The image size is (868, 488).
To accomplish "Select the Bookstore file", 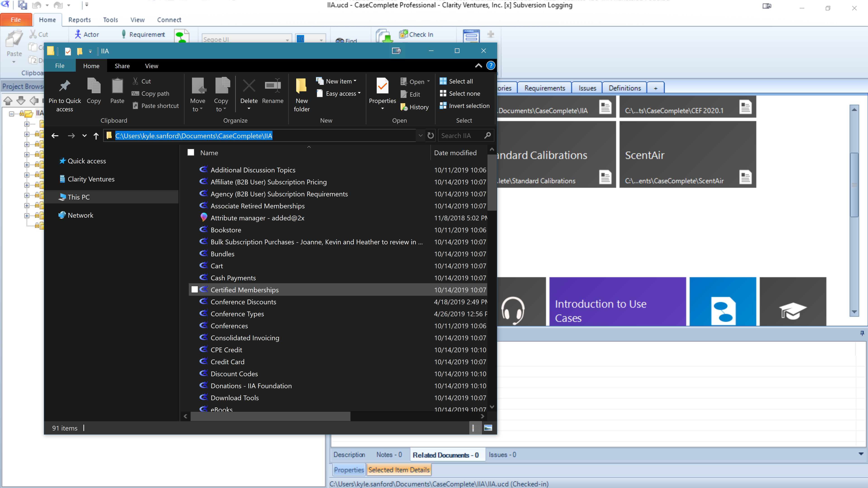I will pyautogui.click(x=225, y=230).
